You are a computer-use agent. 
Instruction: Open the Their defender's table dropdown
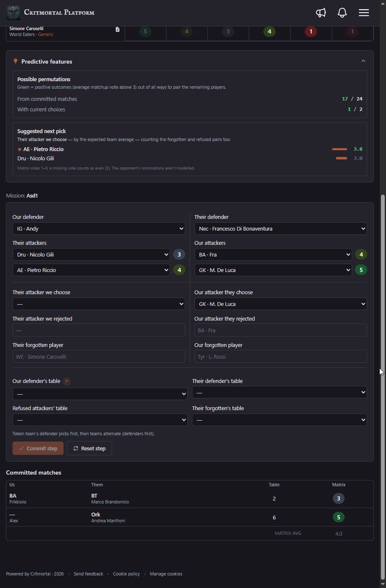coord(279,393)
